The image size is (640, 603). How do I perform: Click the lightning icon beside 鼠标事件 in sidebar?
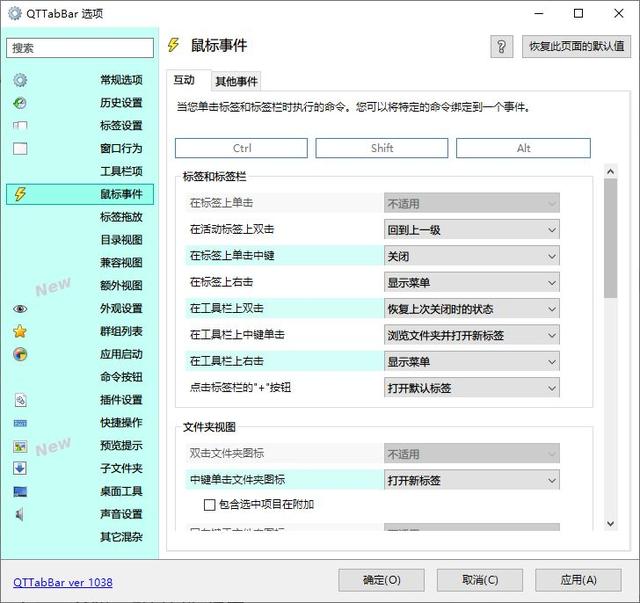point(20,194)
